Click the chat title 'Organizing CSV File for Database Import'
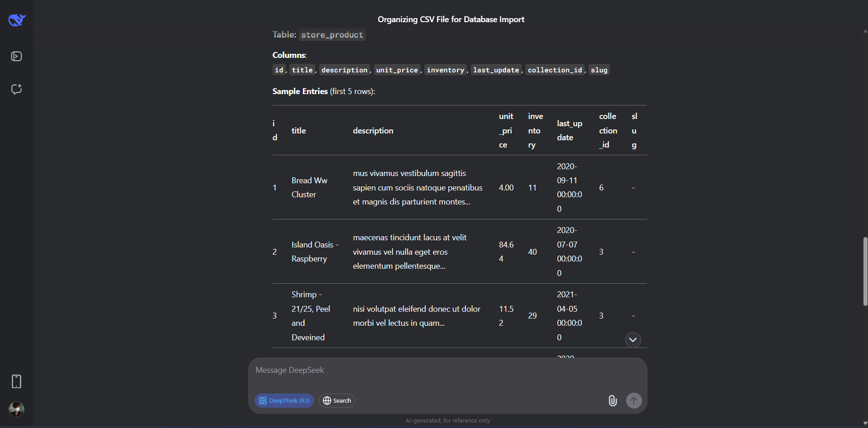This screenshot has height=428, width=868. [x=451, y=19]
